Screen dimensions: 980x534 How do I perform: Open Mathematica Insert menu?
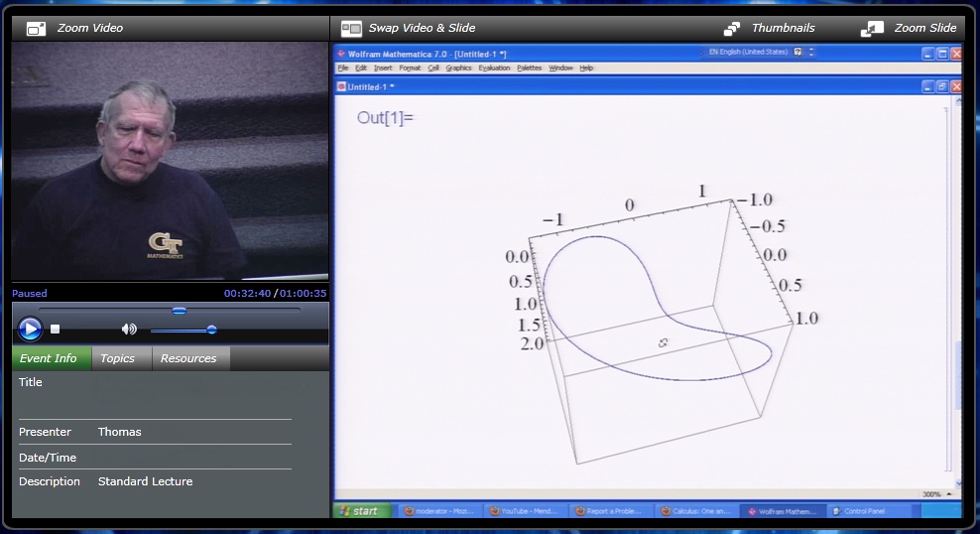click(383, 67)
